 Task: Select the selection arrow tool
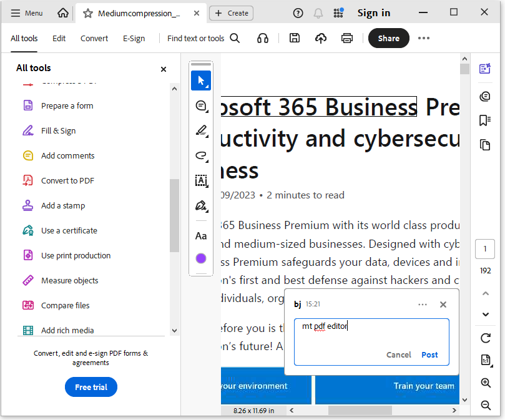coord(201,80)
